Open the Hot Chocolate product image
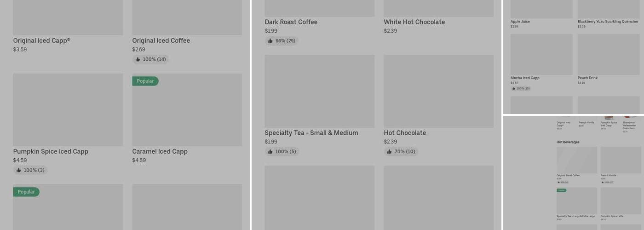The image size is (644, 230). 438,91
